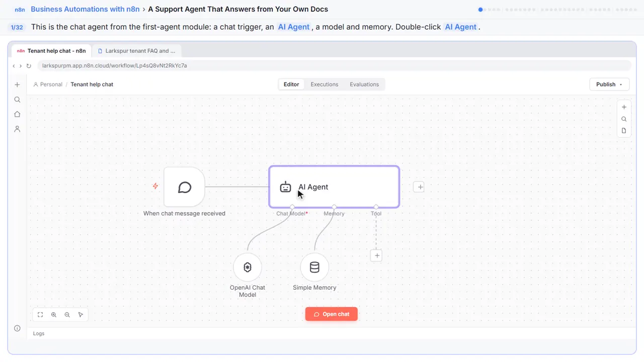
Task: Open the Publish dropdown
Action: tap(609, 84)
